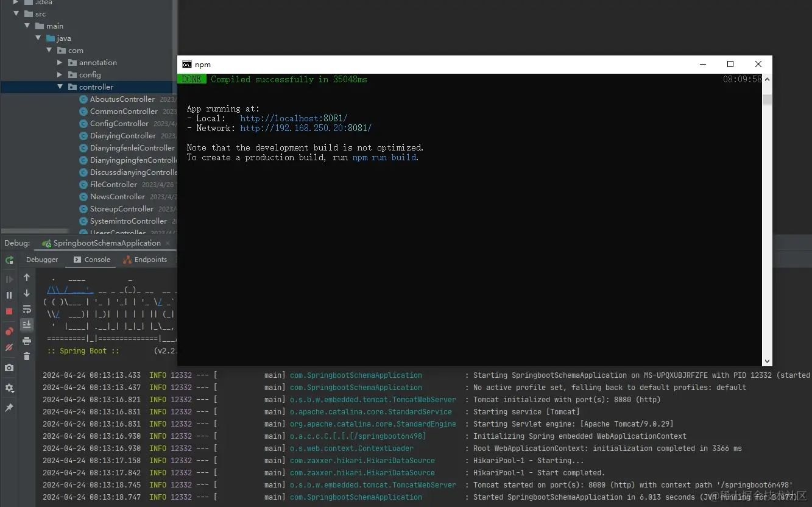
Task: Jump up the console stack trace arrow
Action: coord(27,277)
